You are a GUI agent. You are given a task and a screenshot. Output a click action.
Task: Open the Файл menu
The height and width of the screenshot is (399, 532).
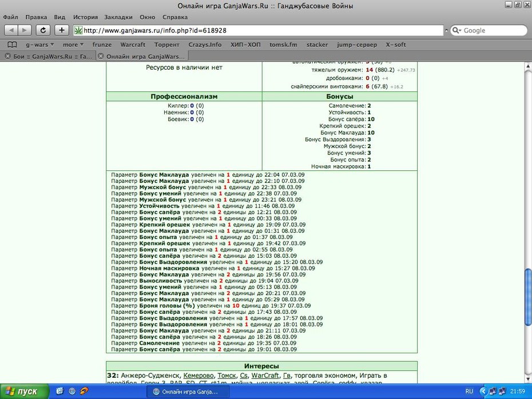tap(10, 17)
